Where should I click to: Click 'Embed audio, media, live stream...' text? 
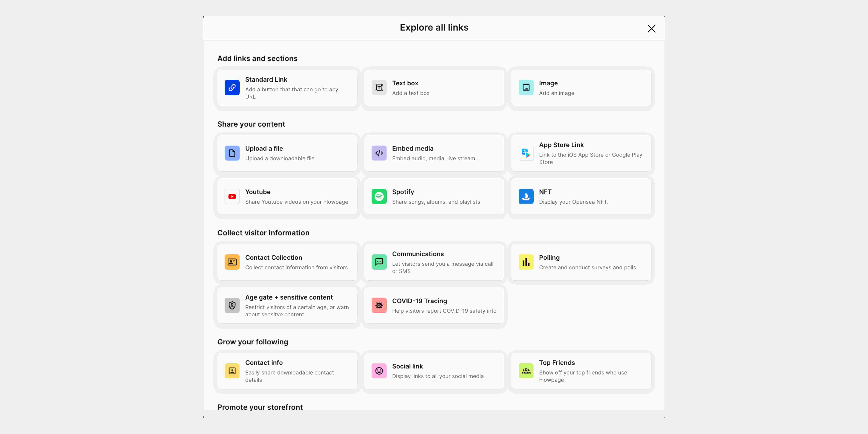[436, 158]
